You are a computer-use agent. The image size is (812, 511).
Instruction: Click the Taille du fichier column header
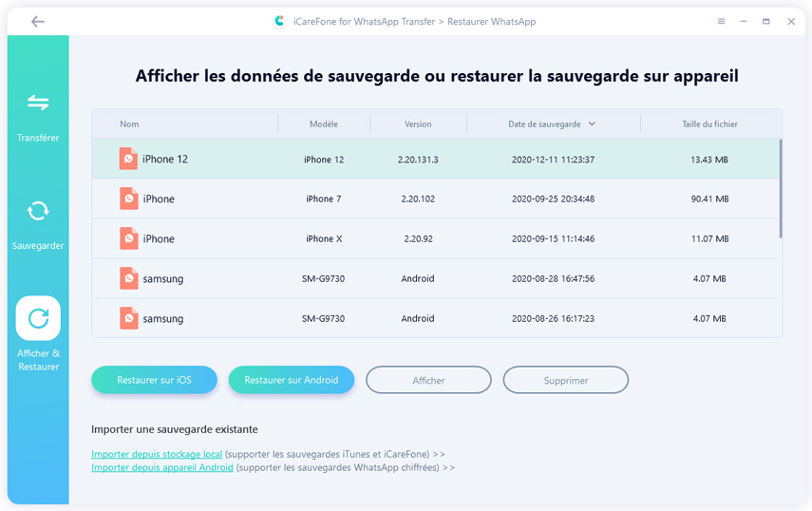tap(709, 124)
